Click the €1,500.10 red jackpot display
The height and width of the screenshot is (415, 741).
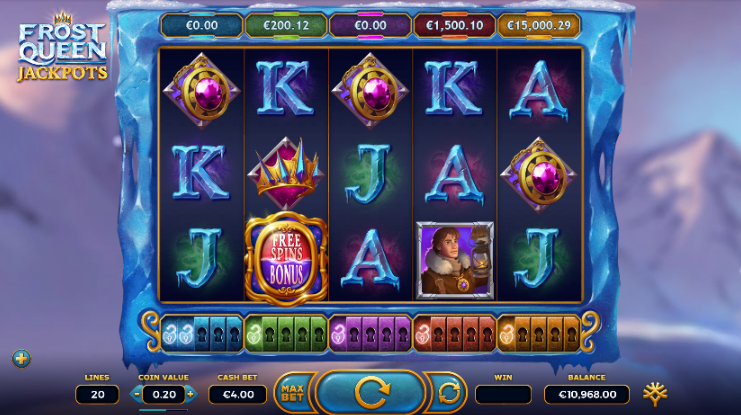(455, 26)
